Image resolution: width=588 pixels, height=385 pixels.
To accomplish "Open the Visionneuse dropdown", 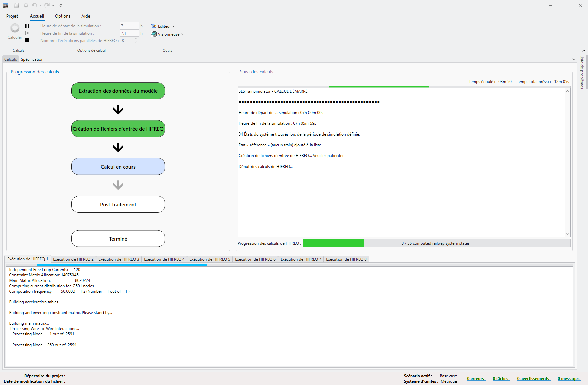I will click(x=168, y=34).
